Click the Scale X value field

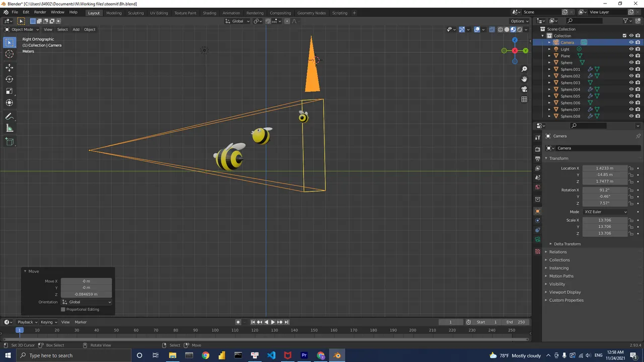(605, 220)
